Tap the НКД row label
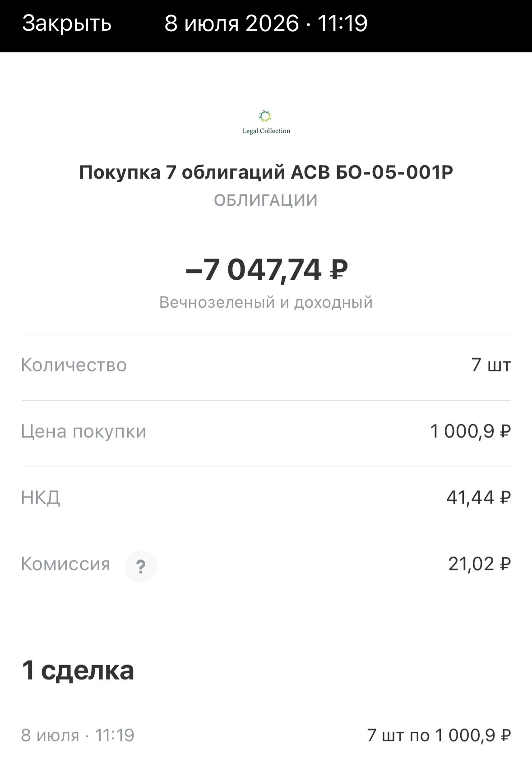 coord(41,498)
